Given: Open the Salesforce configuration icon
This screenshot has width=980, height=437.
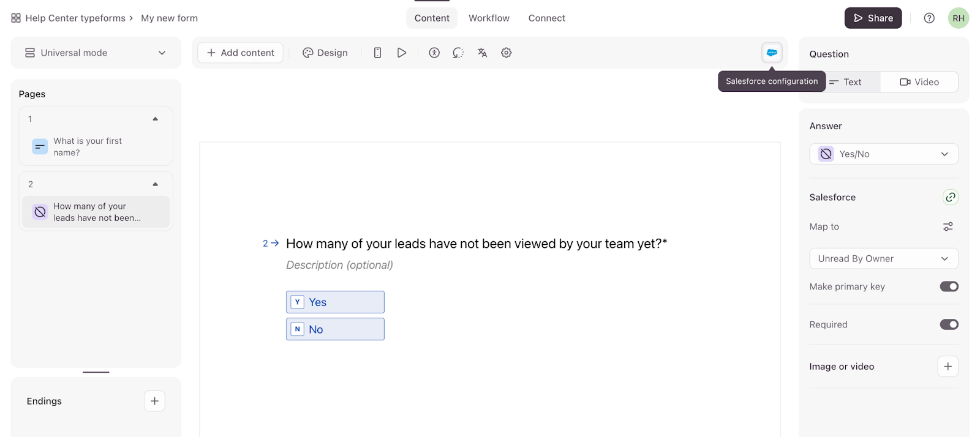Looking at the screenshot, I should pyautogui.click(x=772, y=53).
